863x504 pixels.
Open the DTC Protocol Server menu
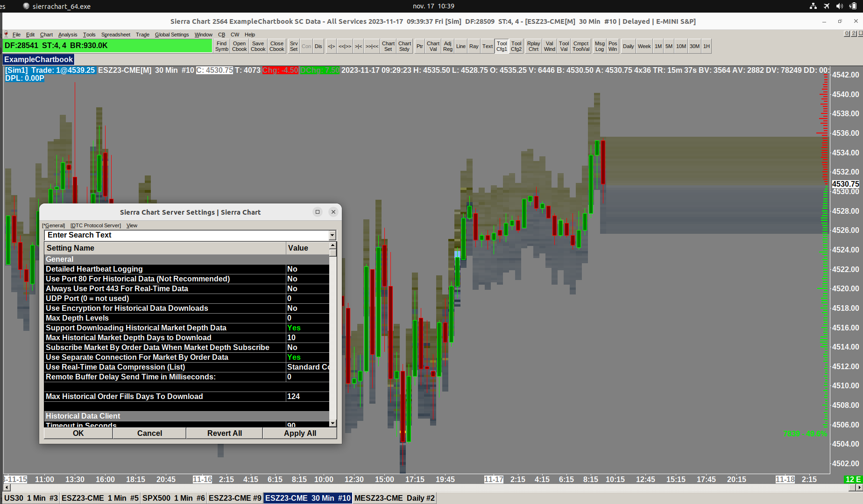96,225
